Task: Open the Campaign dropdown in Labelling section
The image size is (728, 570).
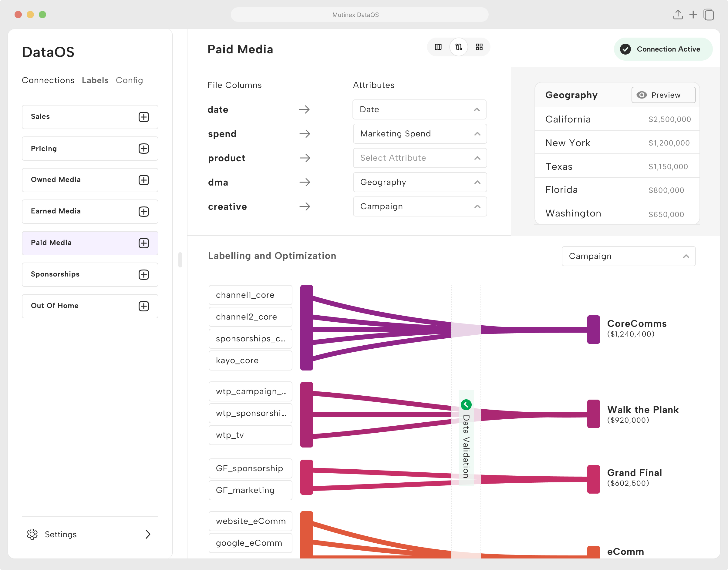Action: [628, 256]
